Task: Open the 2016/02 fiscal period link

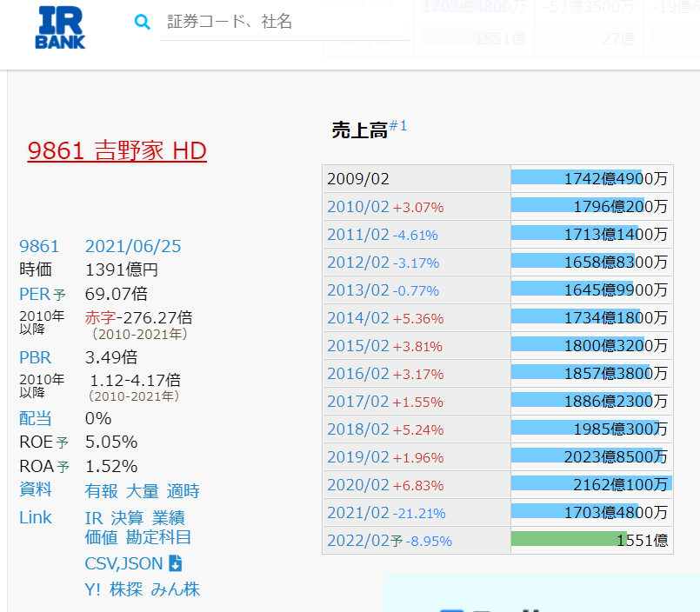Action: [358, 374]
